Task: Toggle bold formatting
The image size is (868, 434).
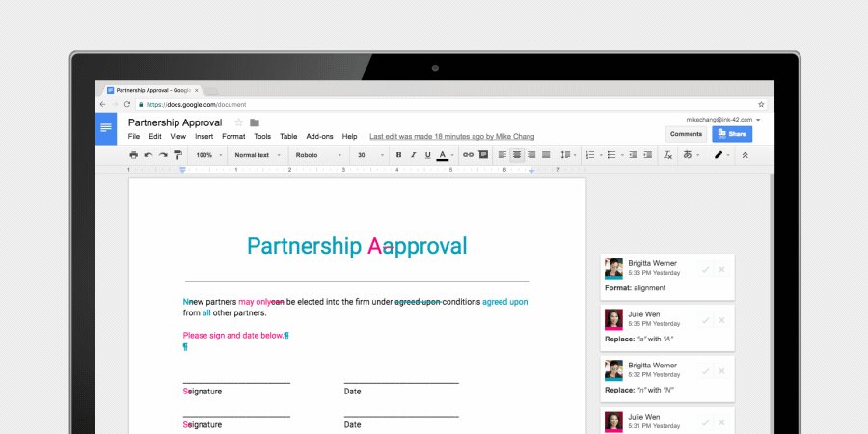Action: point(398,155)
